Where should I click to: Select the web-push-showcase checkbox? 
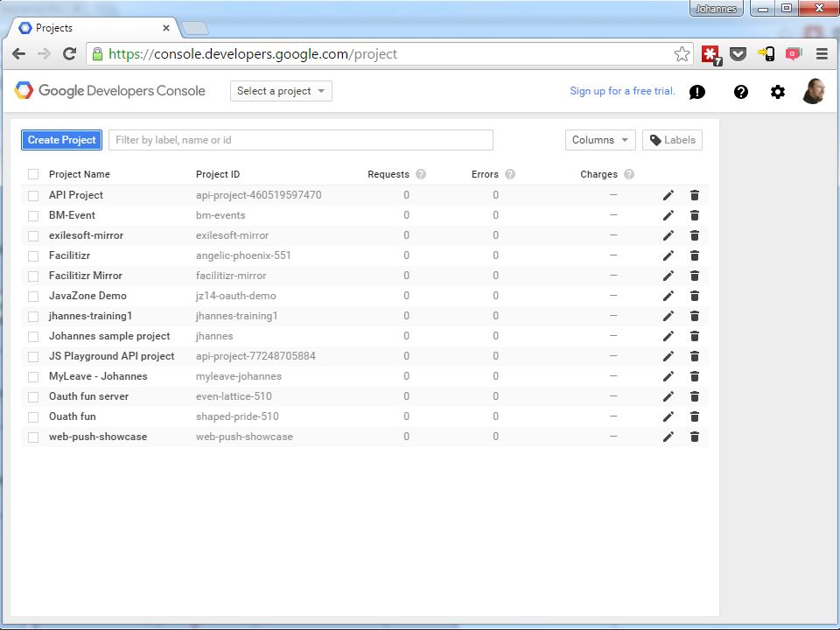click(33, 437)
